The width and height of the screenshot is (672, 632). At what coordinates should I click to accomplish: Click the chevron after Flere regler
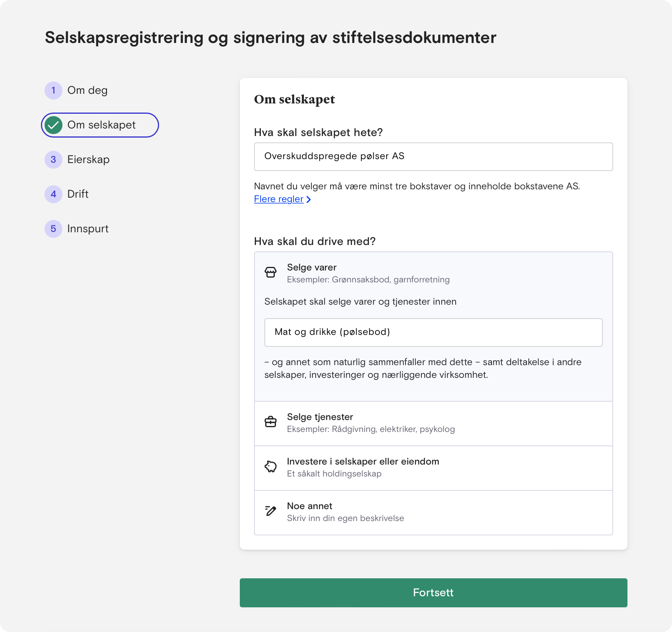[x=309, y=199]
